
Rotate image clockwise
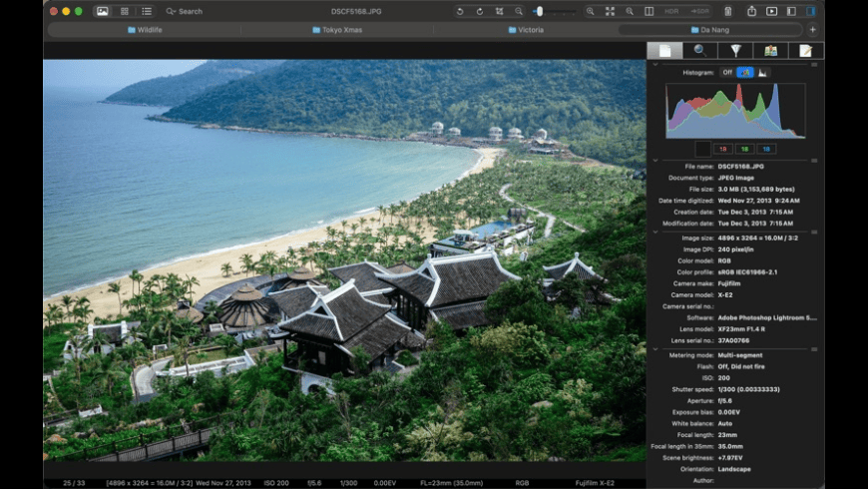(479, 11)
